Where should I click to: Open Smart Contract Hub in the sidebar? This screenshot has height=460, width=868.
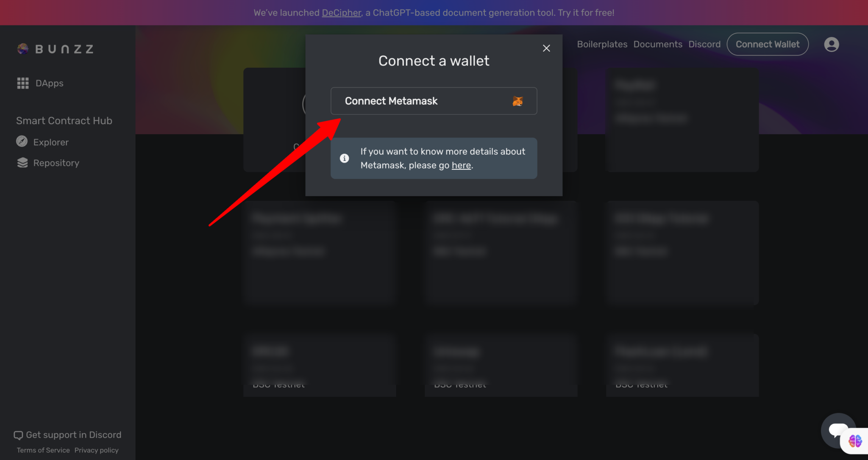64,120
